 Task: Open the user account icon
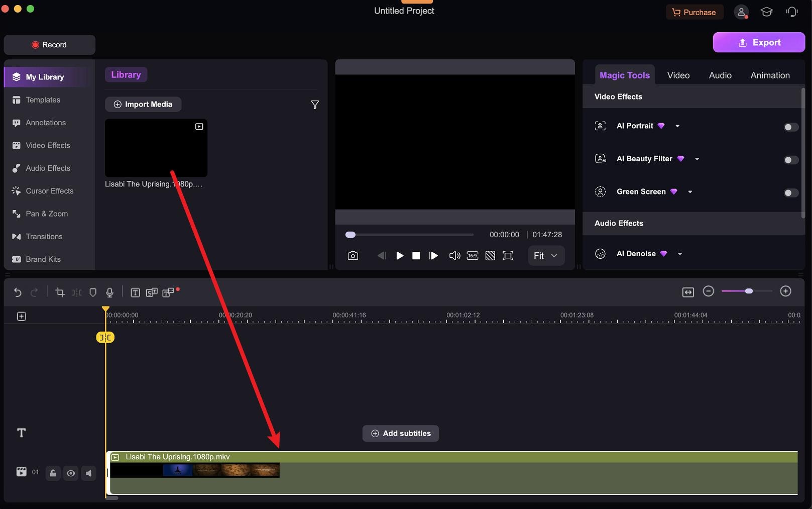point(741,12)
